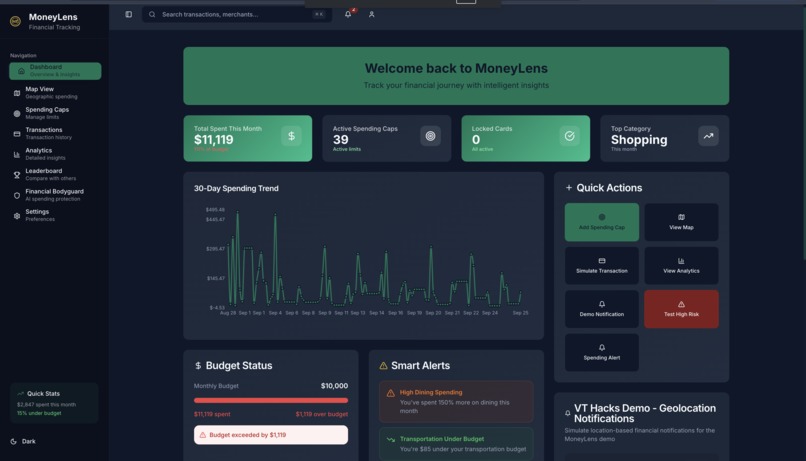This screenshot has width=806, height=461.
Task: Open the Dashboard navigation item
Action: point(55,71)
